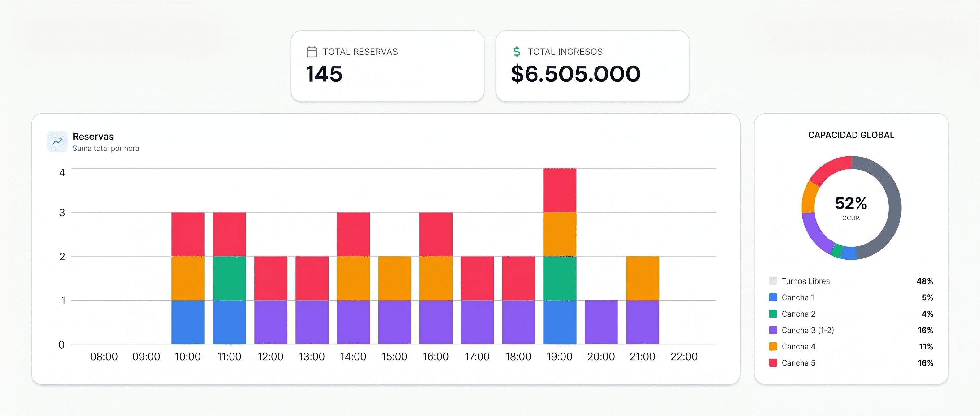Click the Turnos Libres legend label
Screen dimensions: 980x416
tap(806, 281)
